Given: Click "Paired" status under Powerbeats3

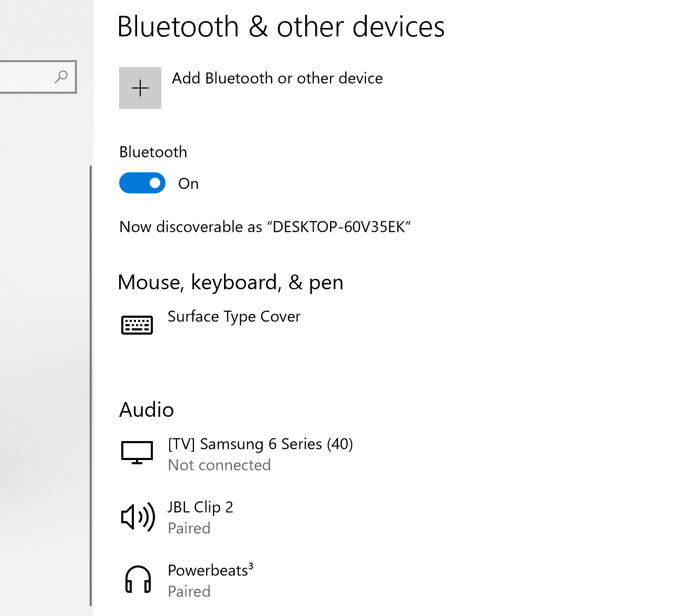Looking at the screenshot, I should (189, 592).
